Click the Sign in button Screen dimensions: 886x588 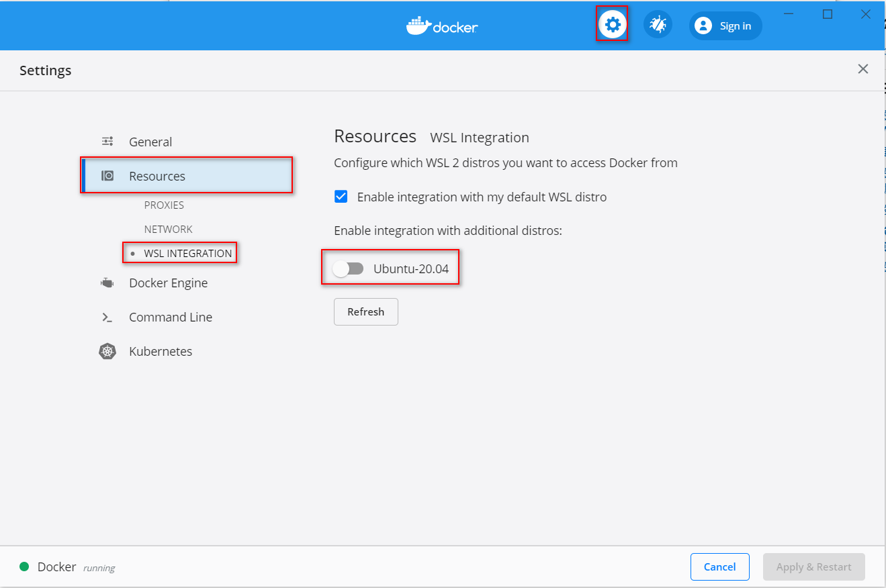point(725,26)
